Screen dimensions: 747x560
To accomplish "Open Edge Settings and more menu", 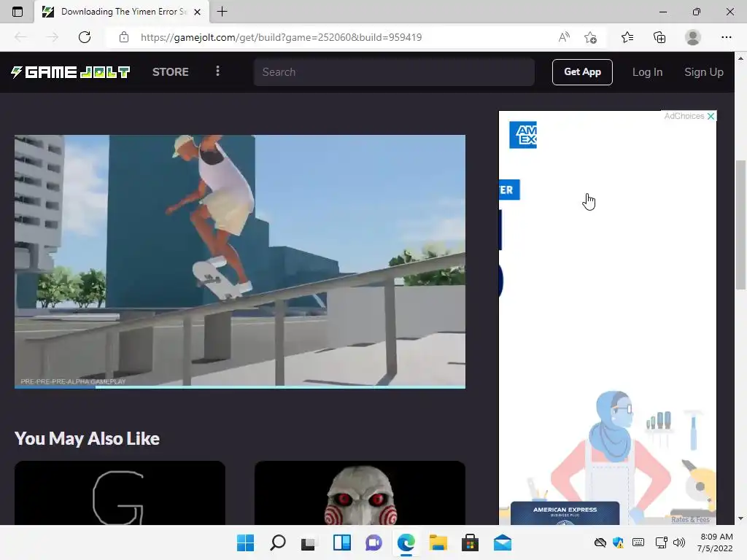I will pyautogui.click(x=726, y=37).
